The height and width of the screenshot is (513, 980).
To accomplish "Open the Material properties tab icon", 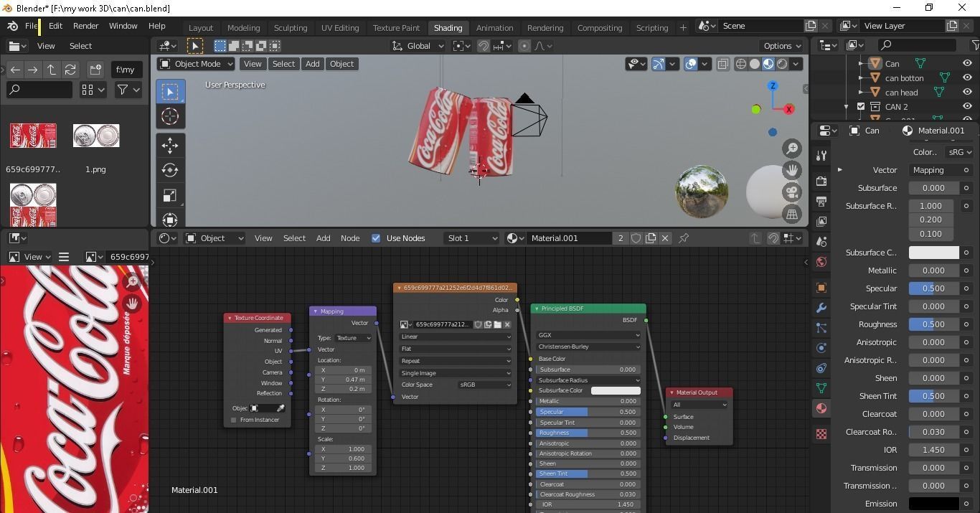I will pos(821,408).
